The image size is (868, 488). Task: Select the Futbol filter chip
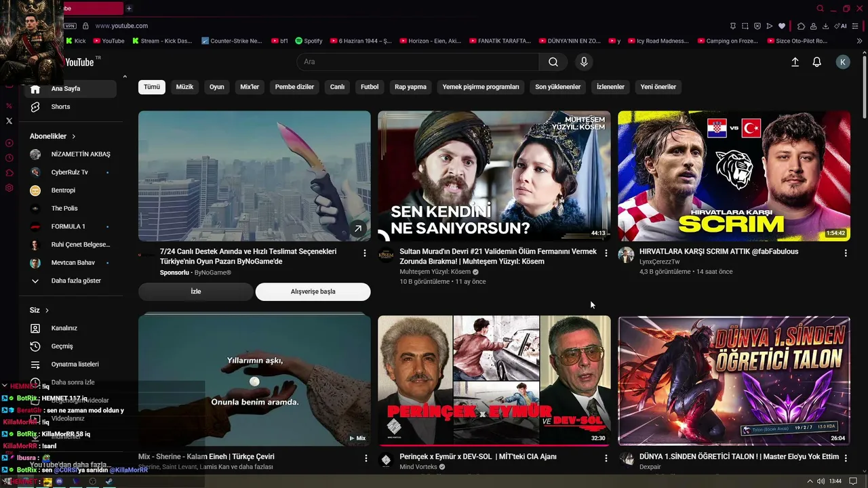(x=370, y=87)
